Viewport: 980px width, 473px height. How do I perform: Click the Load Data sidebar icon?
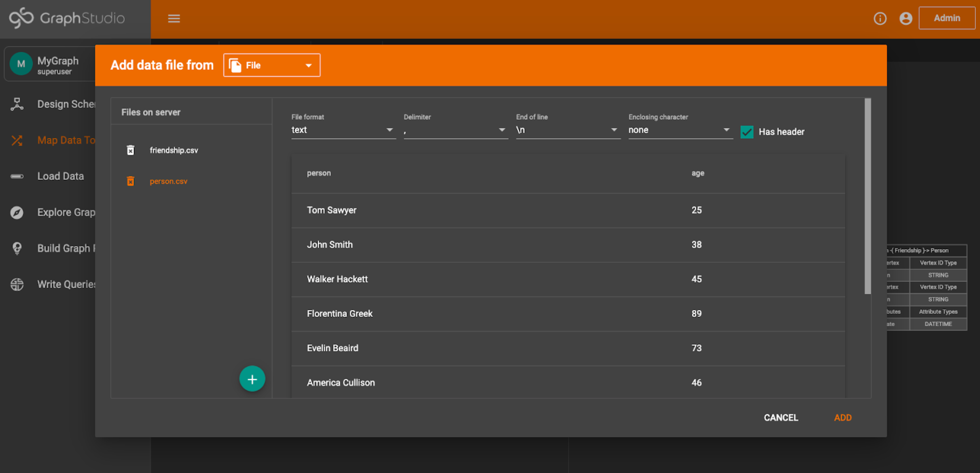click(x=17, y=176)
